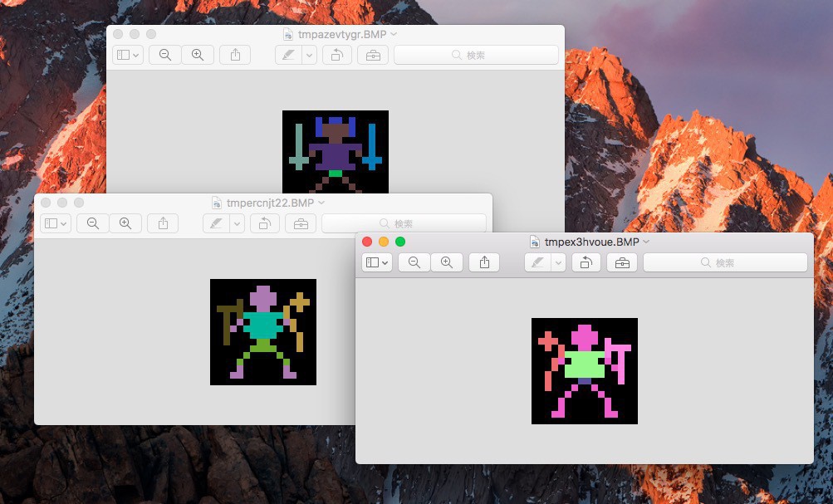Open the share menu in tmpercnjt22.BMP
833x504 pixels.
(x=163, y=223)
